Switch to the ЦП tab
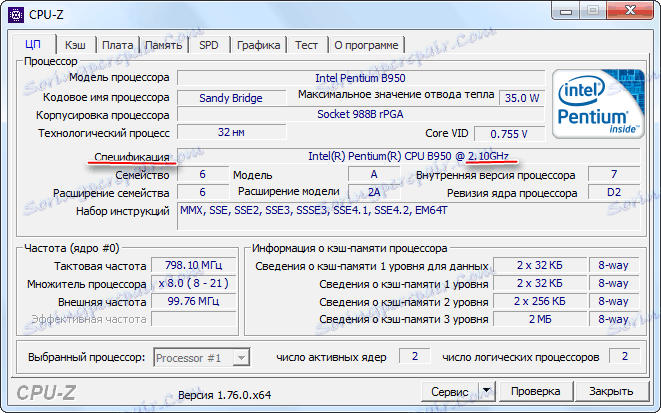661x413 pixels. click(x=33, y=45)
